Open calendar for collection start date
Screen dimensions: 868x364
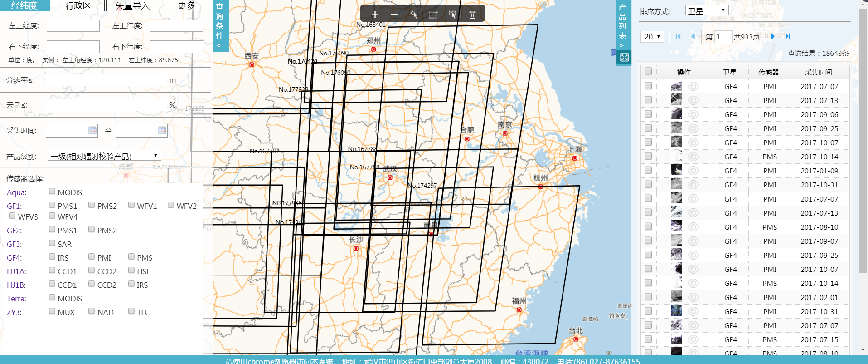92,130
